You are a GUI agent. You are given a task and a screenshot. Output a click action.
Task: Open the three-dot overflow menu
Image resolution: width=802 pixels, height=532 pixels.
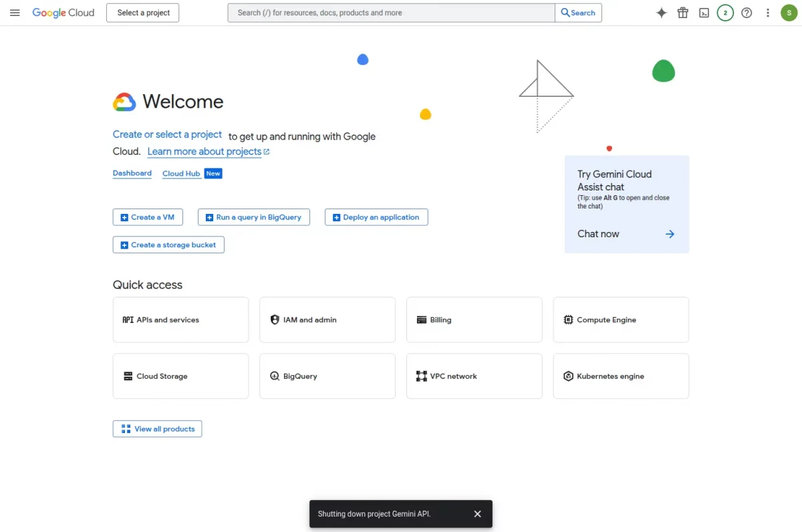768,12
